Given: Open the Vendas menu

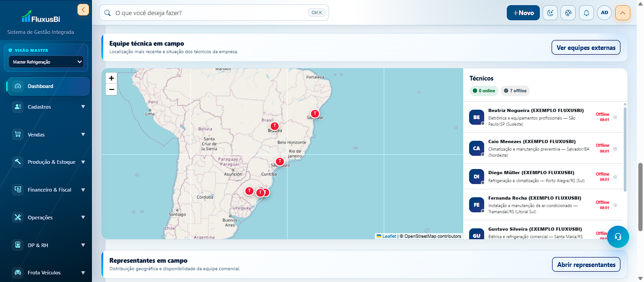Looking at the screenshot, I should pos(49,135).
